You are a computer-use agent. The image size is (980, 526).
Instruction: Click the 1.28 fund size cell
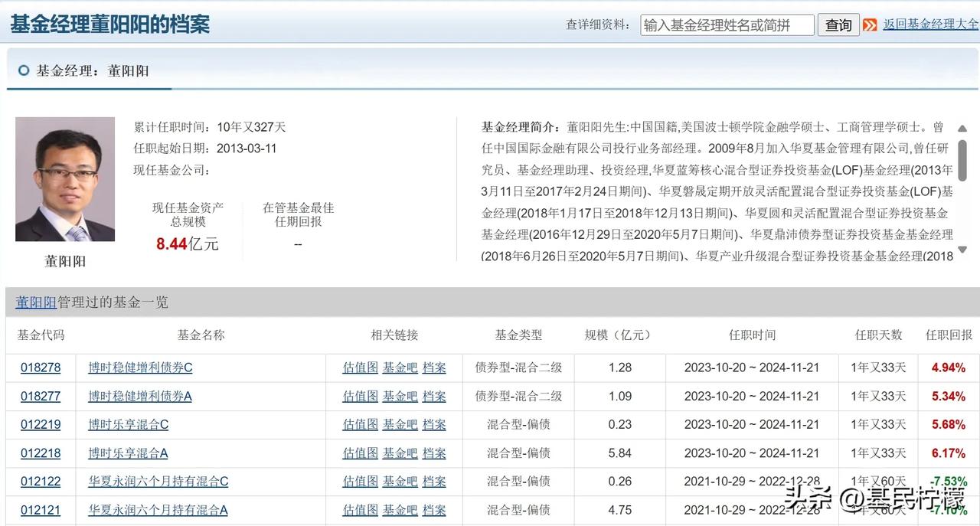(619, 368)
